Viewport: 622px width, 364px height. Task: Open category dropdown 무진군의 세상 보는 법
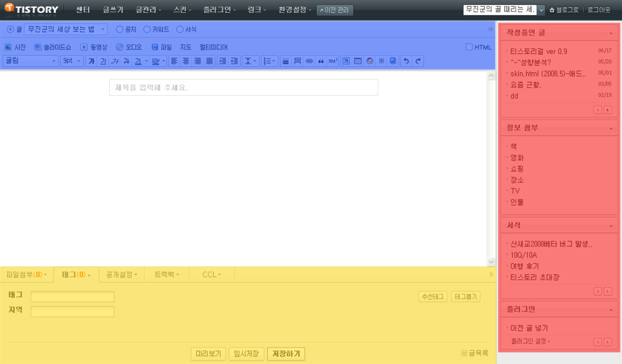(x=66, y=29)
